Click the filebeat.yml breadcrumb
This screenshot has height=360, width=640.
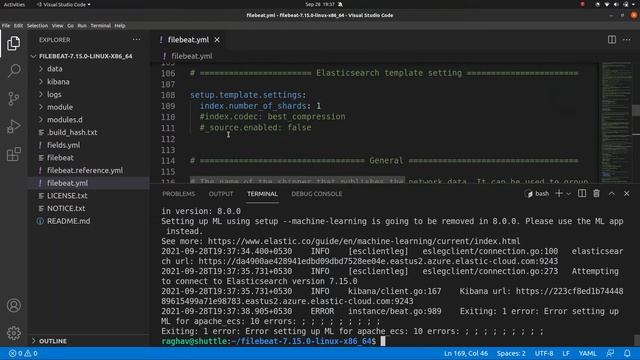[191, 56]
